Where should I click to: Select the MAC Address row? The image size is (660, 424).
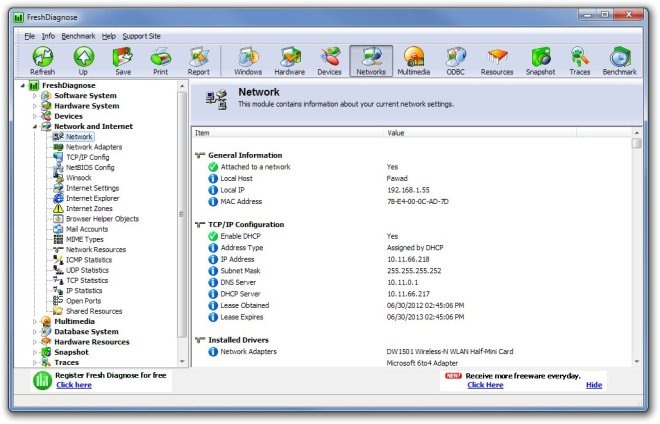(412, 202)
